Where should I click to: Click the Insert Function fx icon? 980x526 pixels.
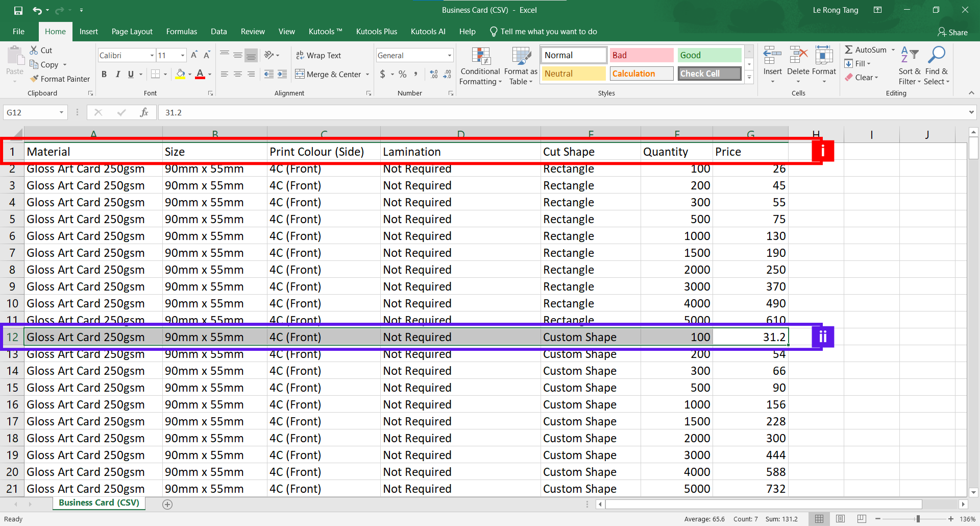(x=144, y=112)
